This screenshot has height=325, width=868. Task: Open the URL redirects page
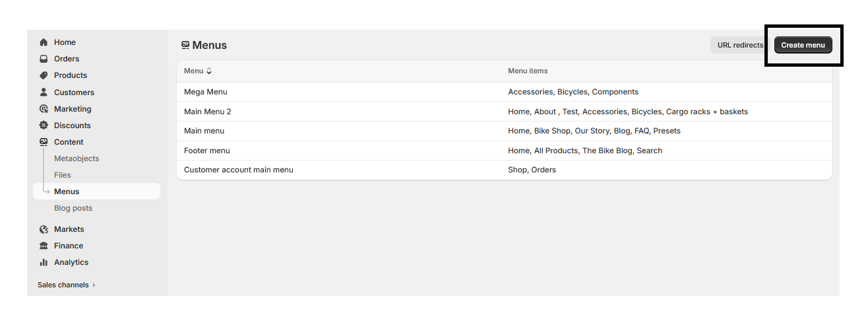[740, 45]
